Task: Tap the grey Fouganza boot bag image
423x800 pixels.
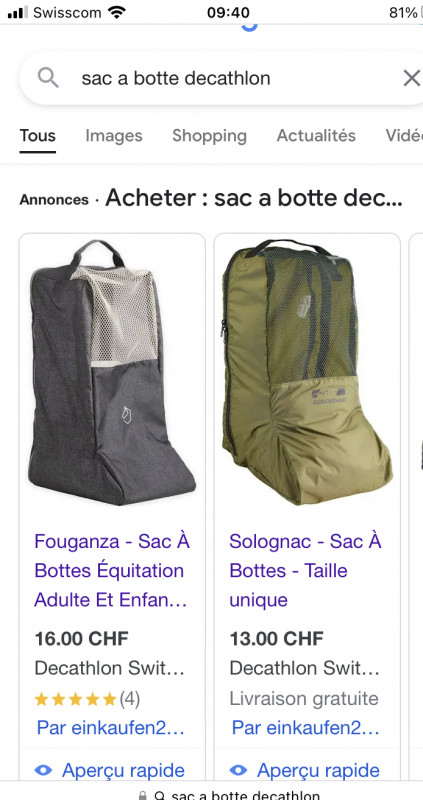Action: click(112, 372)
